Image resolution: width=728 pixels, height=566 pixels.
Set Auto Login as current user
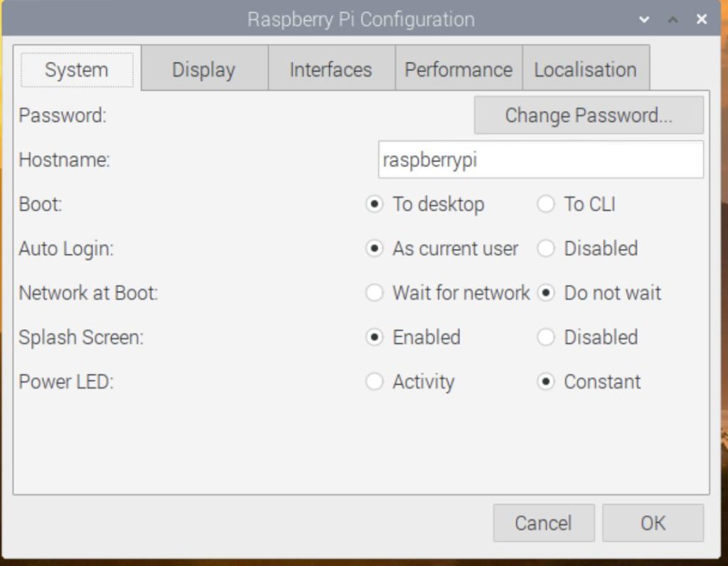[x=375, y=248]
